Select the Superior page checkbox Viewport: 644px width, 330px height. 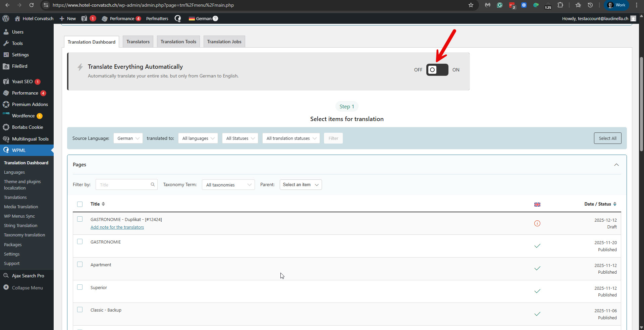(x=80, y=287)
